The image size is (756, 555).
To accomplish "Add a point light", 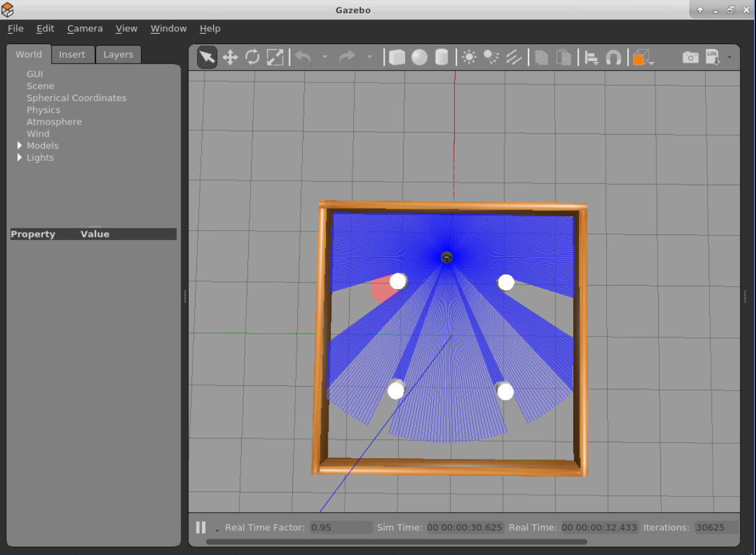I will [469, 58].
